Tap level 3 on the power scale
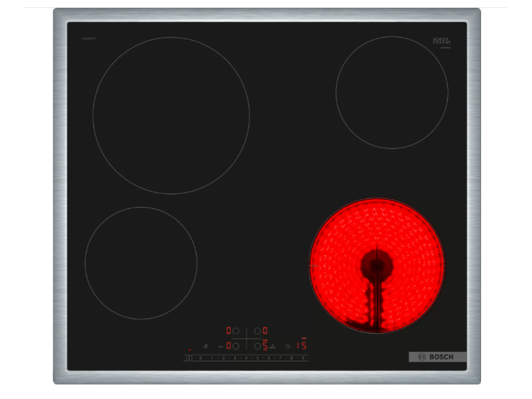Viewport: 532px width, 399px height. tap(234, 358)
